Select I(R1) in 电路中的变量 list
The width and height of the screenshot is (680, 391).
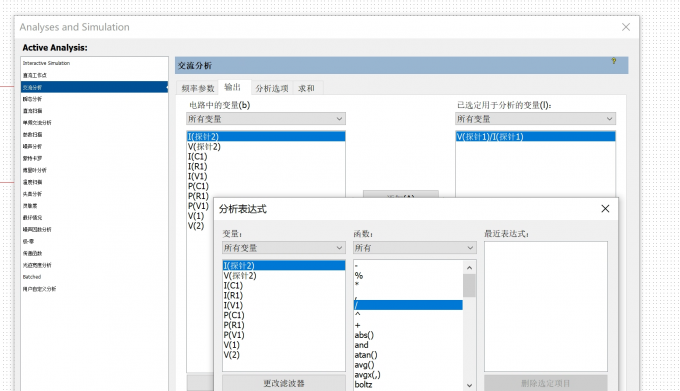pos(266,166)
